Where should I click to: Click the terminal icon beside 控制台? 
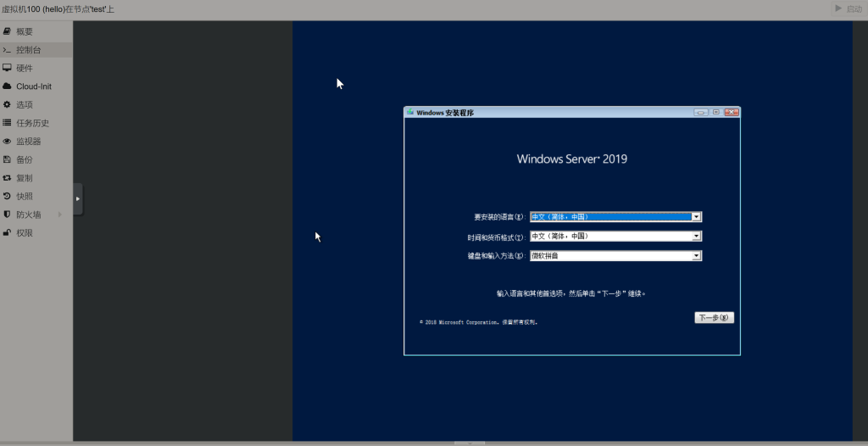click(x=7, y=50)
